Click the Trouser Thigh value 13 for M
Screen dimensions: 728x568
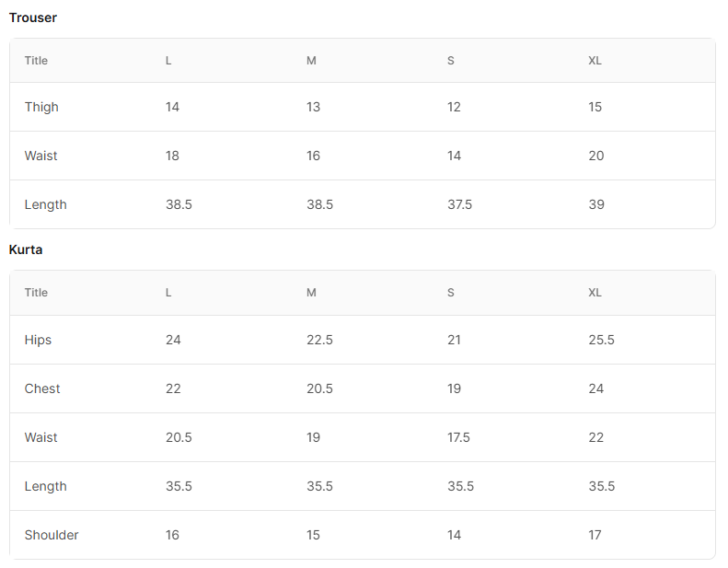pyautogui.click(x=314, y=108)
